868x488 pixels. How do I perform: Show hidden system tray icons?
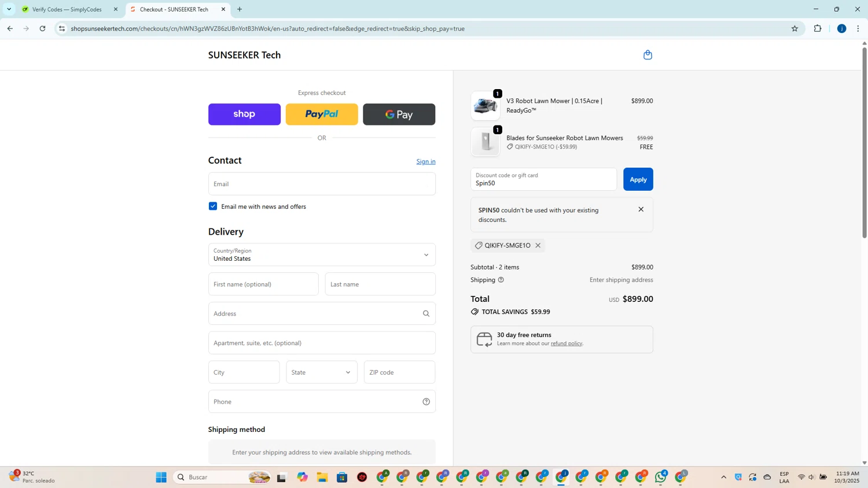(x=723, y=477)
